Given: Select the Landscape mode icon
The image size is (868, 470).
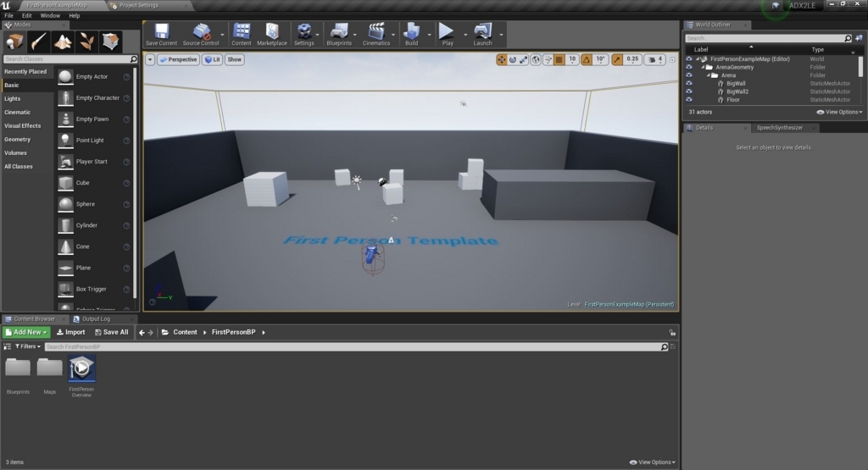Looking at the screenshot, I should pos(63,41).
